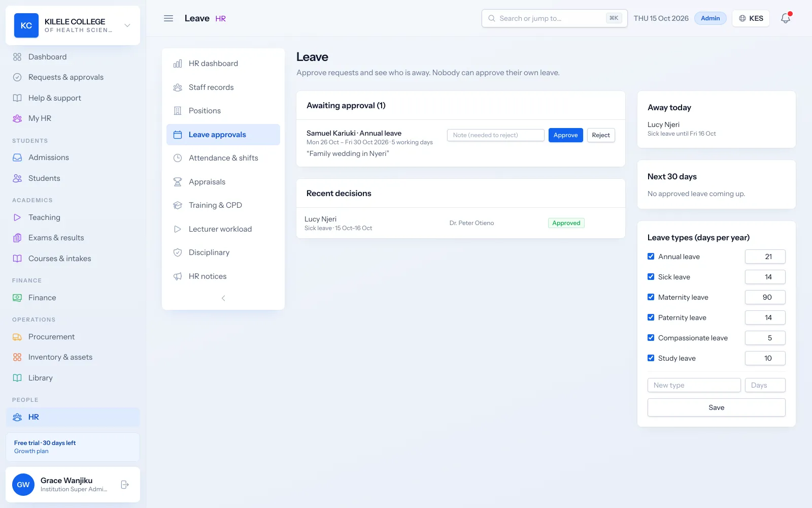This screenshot has height=508, width=812.
Task: Click the Procurement truck icon
Action: [x=17, y=337]
